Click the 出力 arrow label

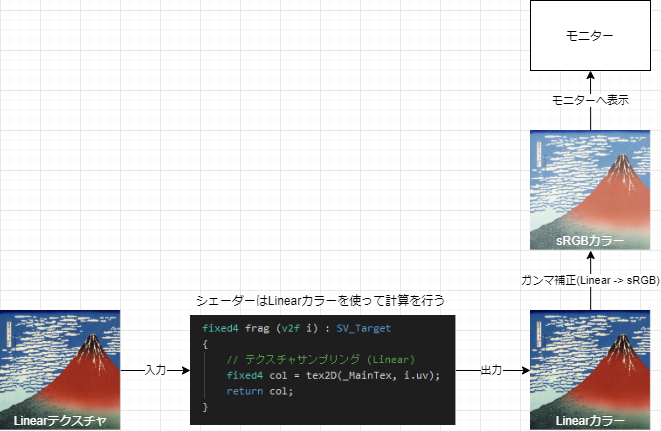click(492, 370)
